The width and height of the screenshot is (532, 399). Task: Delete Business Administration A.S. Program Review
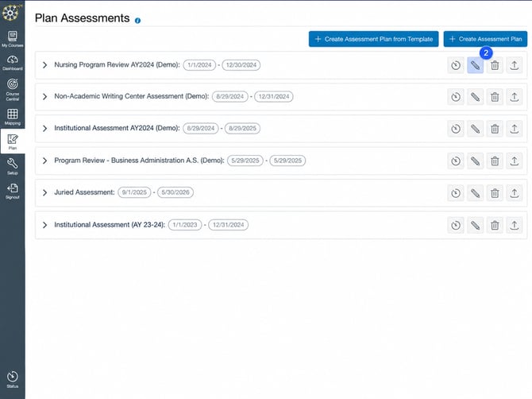[x=495, y=161]
